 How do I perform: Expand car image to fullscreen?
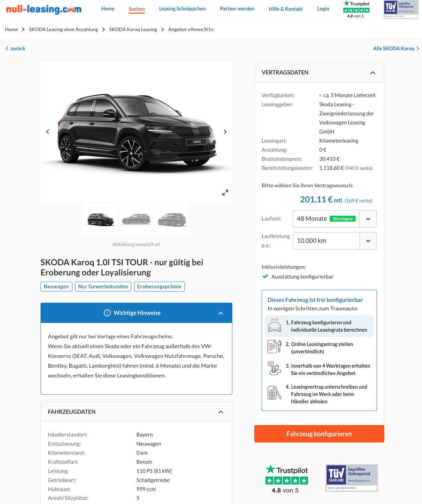(x=225, y=193)
